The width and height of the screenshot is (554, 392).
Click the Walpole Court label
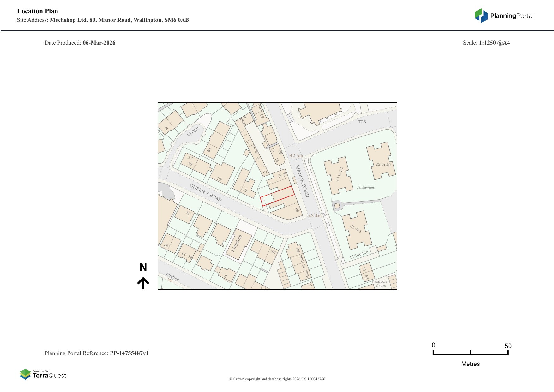pos(381,284)
